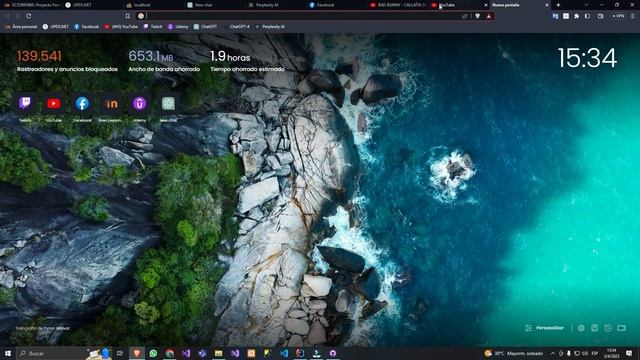Open Brave Talk camera icon
The image size is (640, 360).
[621, 328]
